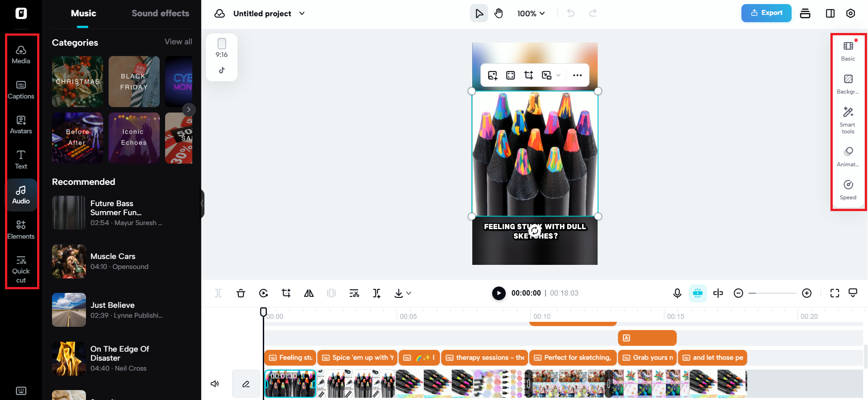Select the Audio sidebar tab

click(x=21, y=195)
